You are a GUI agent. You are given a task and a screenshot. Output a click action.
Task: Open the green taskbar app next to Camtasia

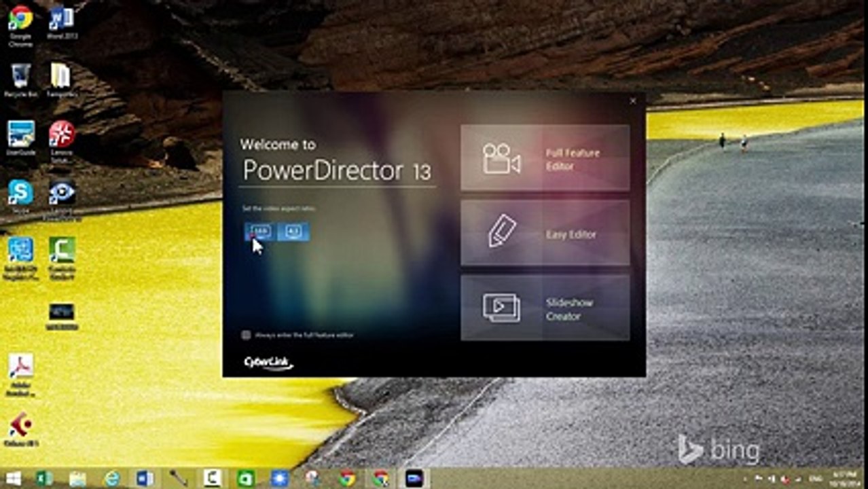point(246,479)
